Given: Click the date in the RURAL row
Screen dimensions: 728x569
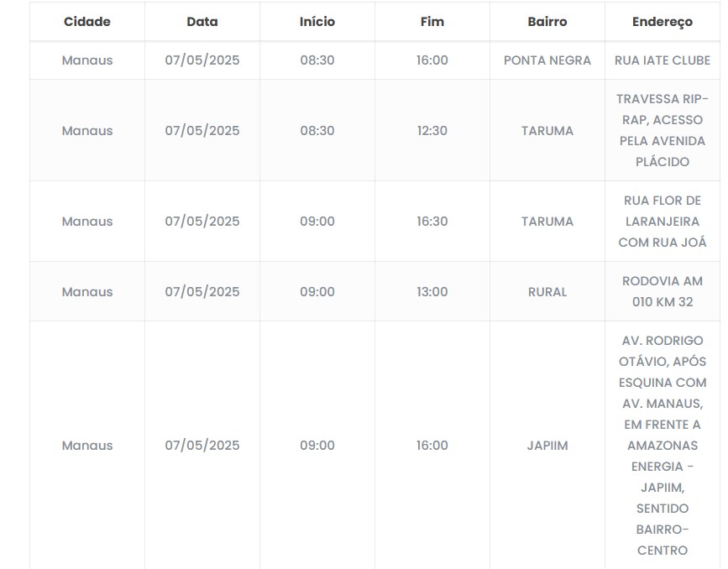Looking at the screenshot, I should (202, 292).
